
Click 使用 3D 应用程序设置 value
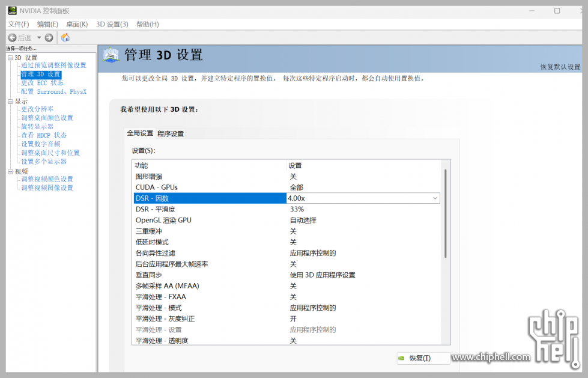pos(323,275)
